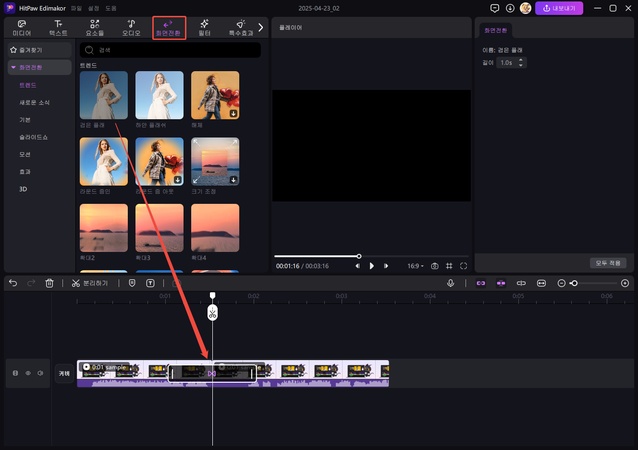Click the delete trash icon in timeline toolbar
Image resolution: width=638 pixels, height=450 pixels.
click(x=49, y=283)
